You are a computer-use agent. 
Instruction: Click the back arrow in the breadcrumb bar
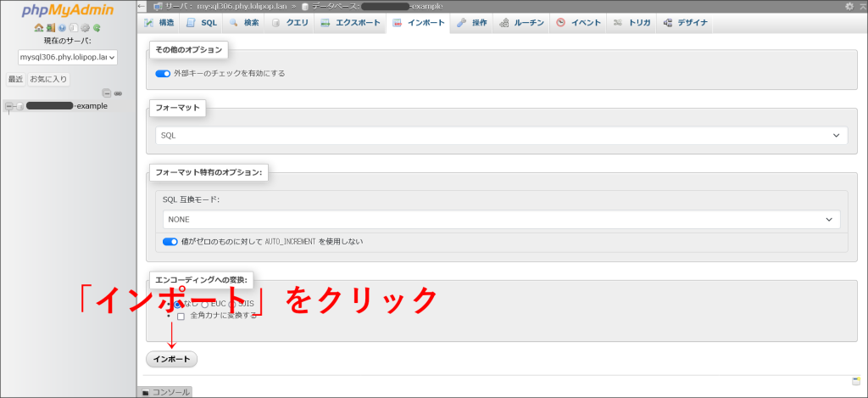(x=142, y=6)
